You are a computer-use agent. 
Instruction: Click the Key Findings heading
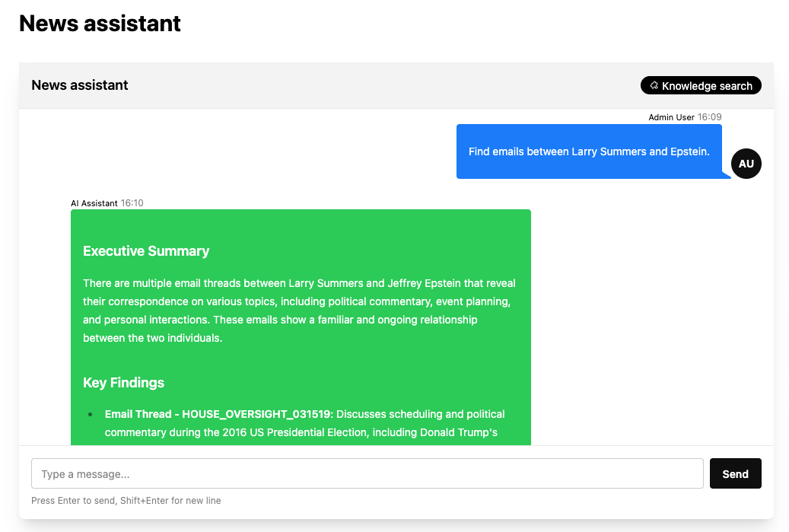[x=123, y=383]
